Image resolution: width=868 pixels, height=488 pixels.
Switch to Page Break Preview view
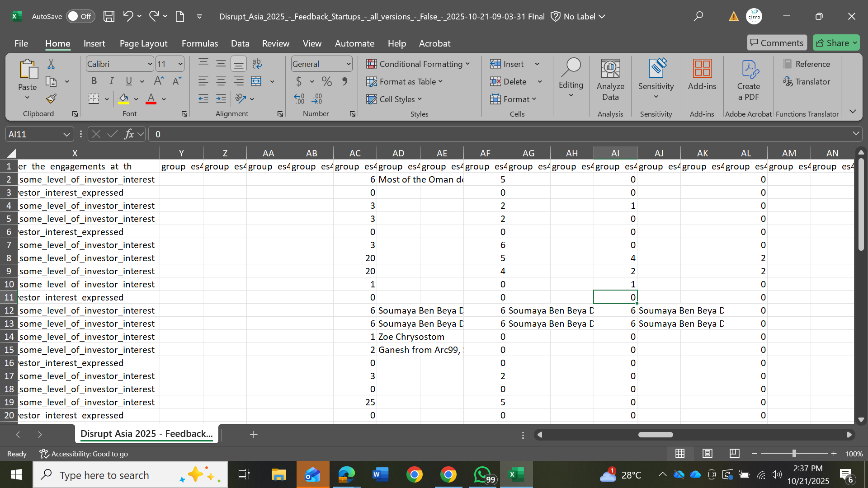[x=735, y=453]
